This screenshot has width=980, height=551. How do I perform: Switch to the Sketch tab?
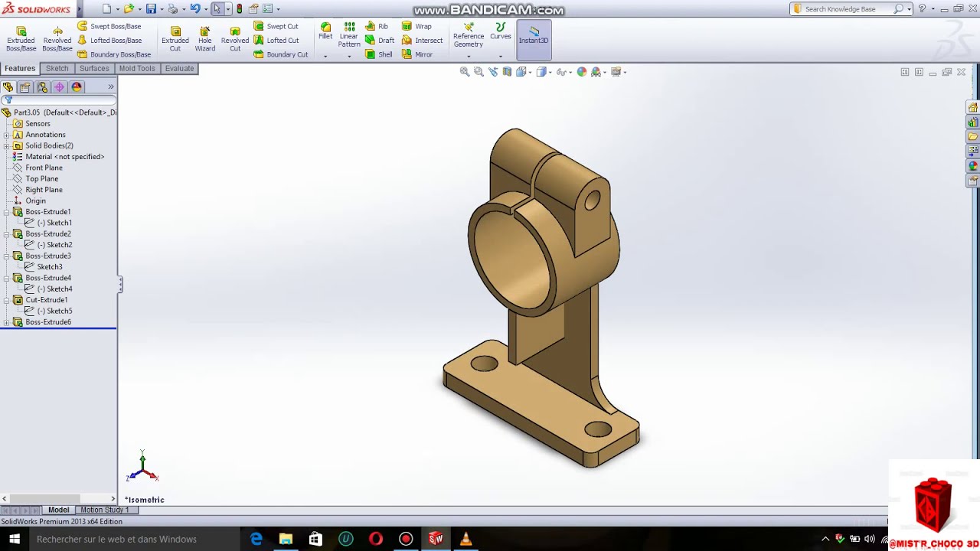57,68
